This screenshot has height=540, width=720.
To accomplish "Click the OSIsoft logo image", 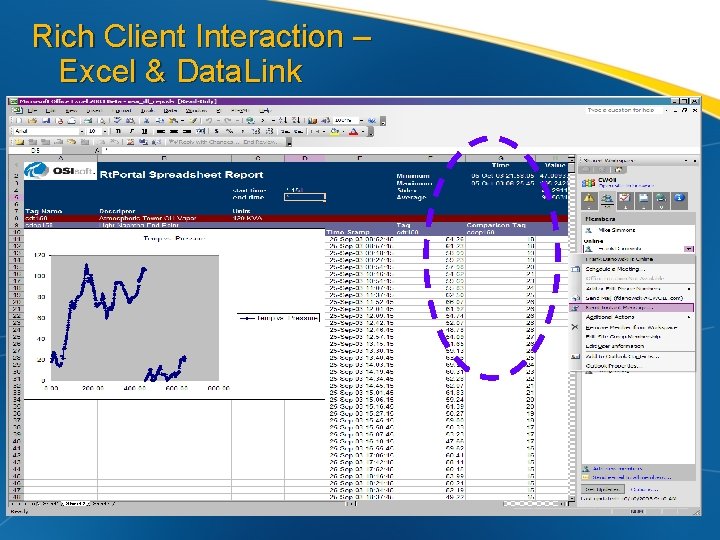I will 60,171.
